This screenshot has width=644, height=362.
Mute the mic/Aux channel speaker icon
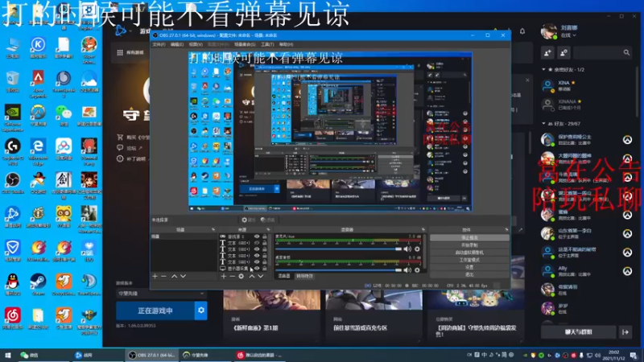(407, 249)
